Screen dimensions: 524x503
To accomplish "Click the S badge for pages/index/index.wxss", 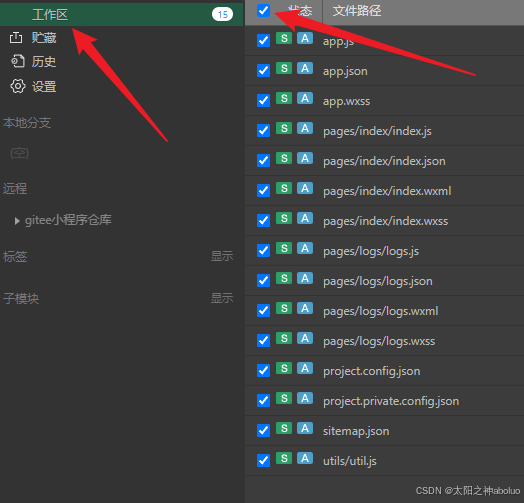I will pos(284,218).
